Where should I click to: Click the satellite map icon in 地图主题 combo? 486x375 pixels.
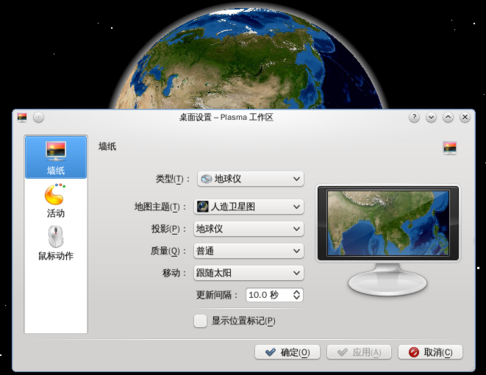tap(202, 207)
